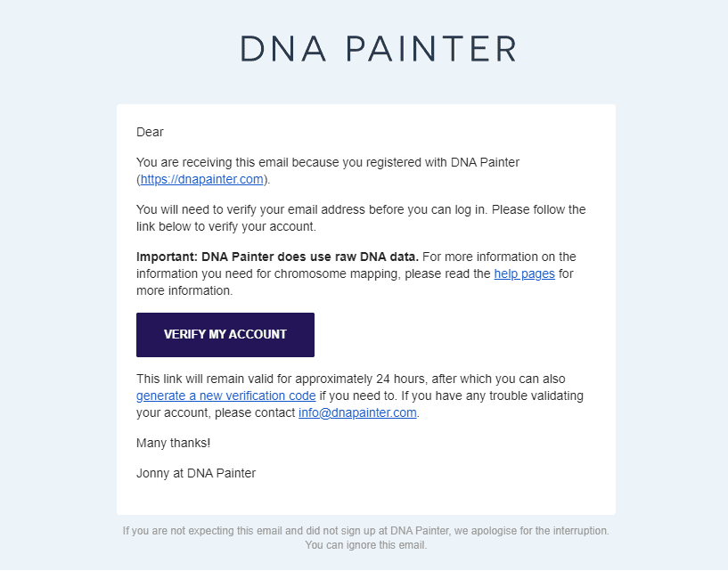Click the info@dnapainter.com email link
Image resolution: width=728 pixels, height=571 pixels.
coord(357,412)
